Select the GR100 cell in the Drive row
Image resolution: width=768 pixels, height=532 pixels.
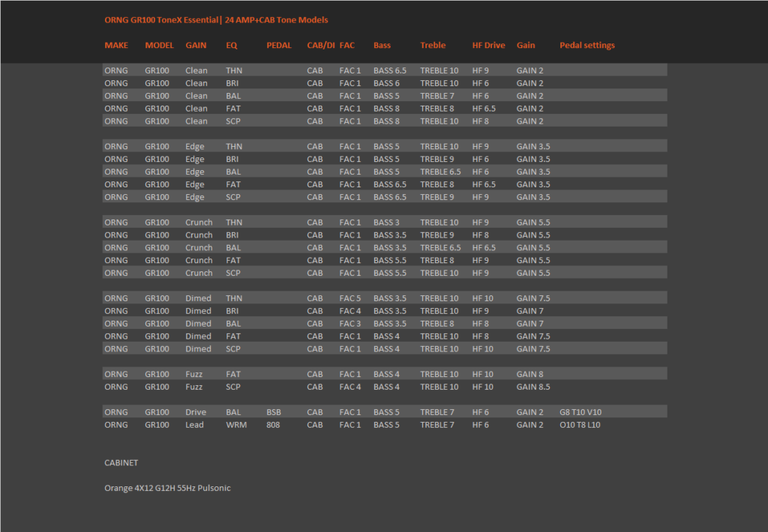pos(157,413)
